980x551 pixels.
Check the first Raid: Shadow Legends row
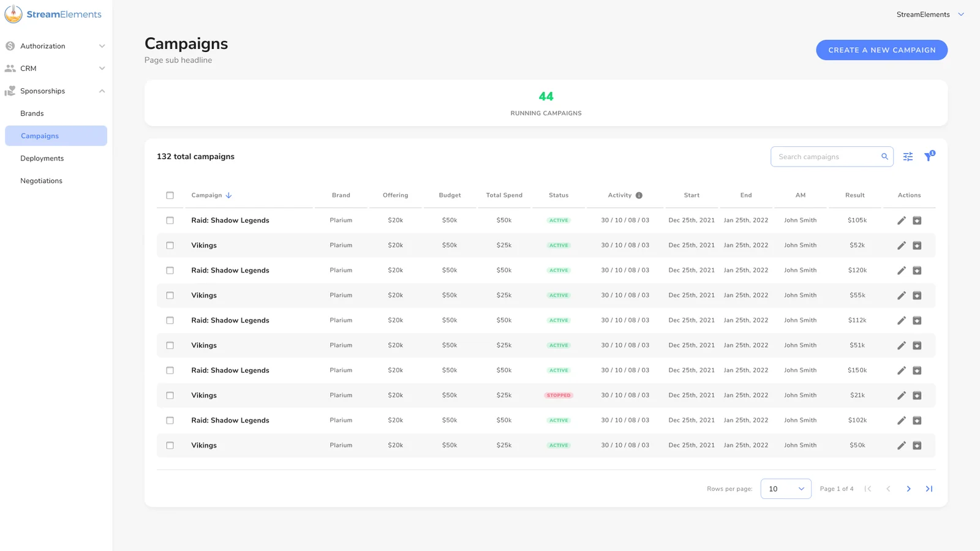tap(170, 220)
